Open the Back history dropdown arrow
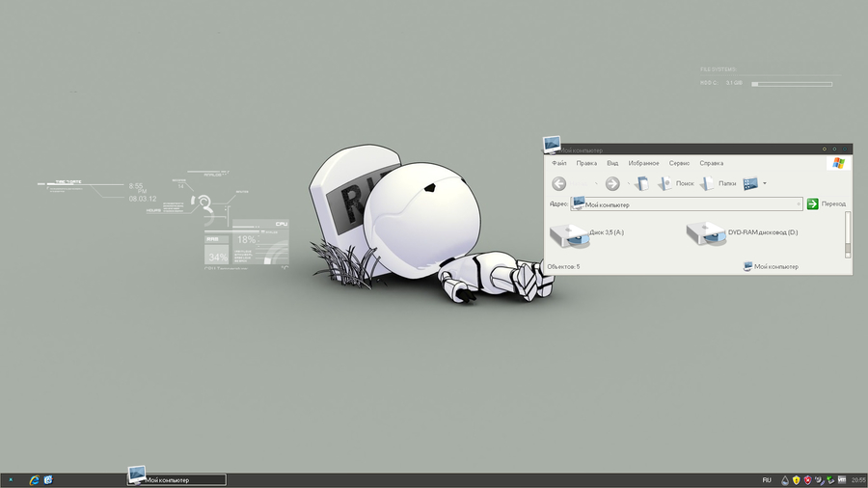This screenshot has height=488, width=868. pyautogui.click(x=596, y=183)
